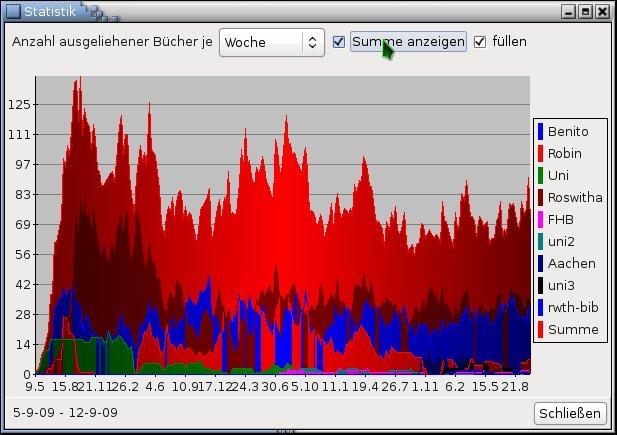Select the Summe legend label
617x435 pixels.
click(573, 329)
